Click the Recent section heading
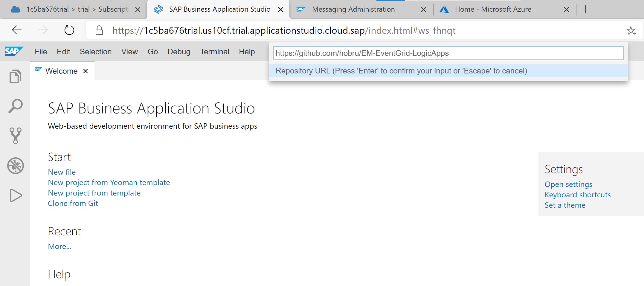644x286 pixels. 64,231
